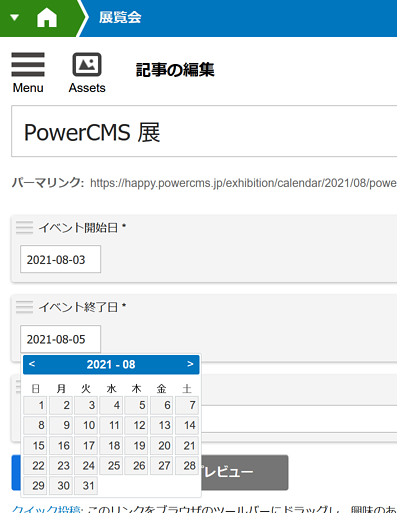Pick day 9 in the calendar
This screenshot has width=397, height=513.
click(x=61, y=425)
